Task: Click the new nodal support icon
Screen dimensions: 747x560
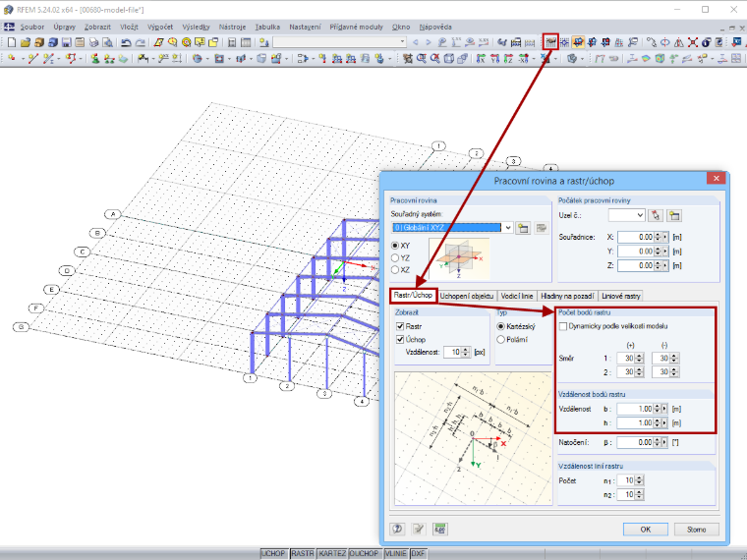Action: [x=95, y=58]
